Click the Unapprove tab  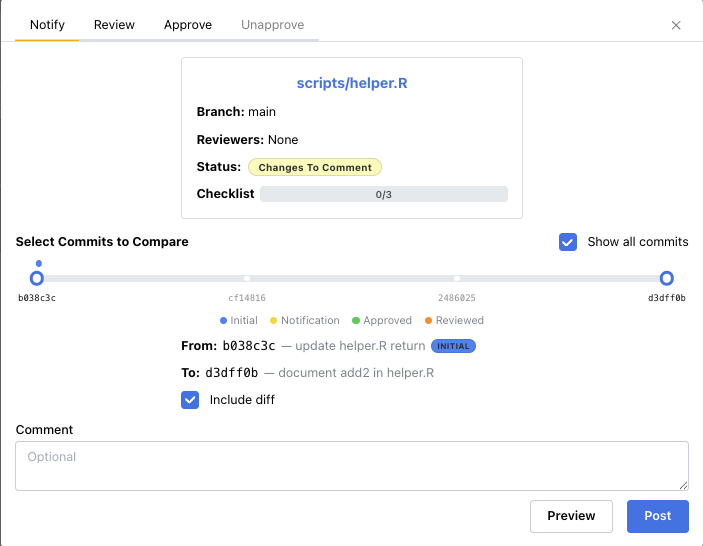(x=272, y=25)
